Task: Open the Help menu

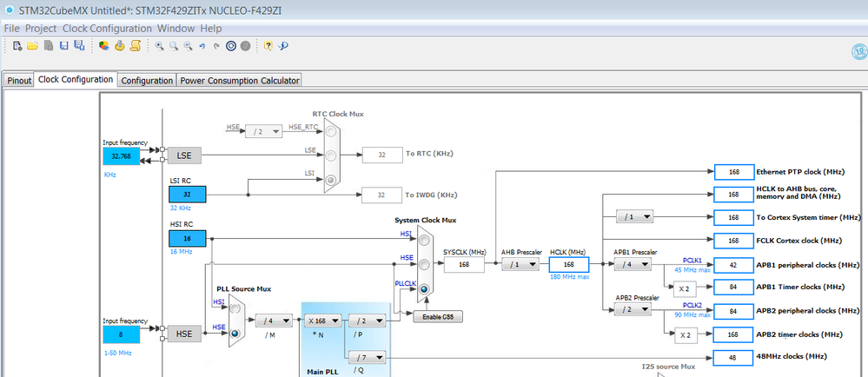Action: click(211, 29)
